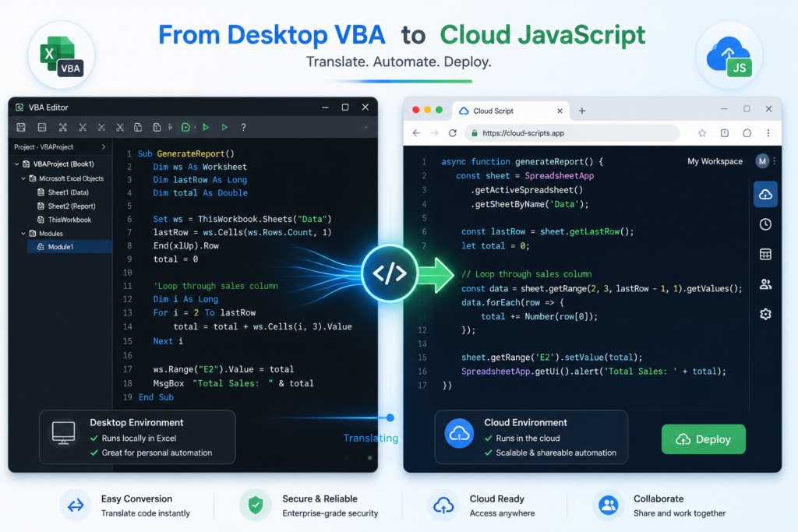Click 'Scalable & shareable automation' text
This screenshot has height=532, width=798.
556,453
